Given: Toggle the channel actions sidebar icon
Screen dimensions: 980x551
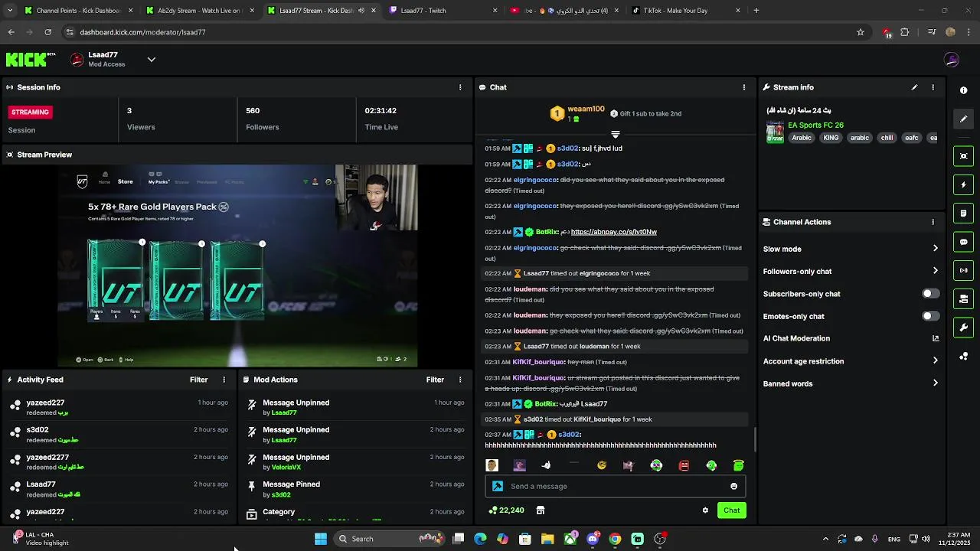Looking at the screenshot, I should (x=963, y=298).
